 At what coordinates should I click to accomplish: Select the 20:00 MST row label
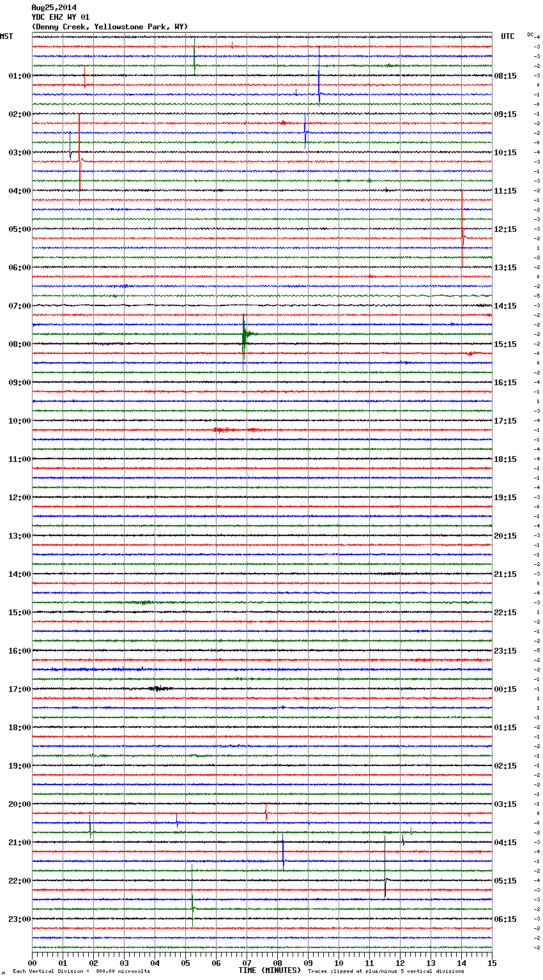(19, 804)
